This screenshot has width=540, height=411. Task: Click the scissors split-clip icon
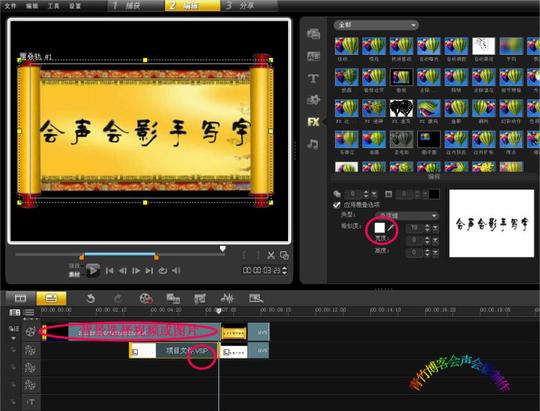click(x=271, y=255)
